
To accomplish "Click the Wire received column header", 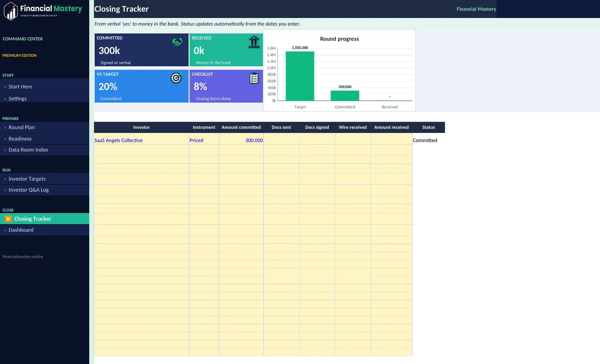I will click(352, 127).
